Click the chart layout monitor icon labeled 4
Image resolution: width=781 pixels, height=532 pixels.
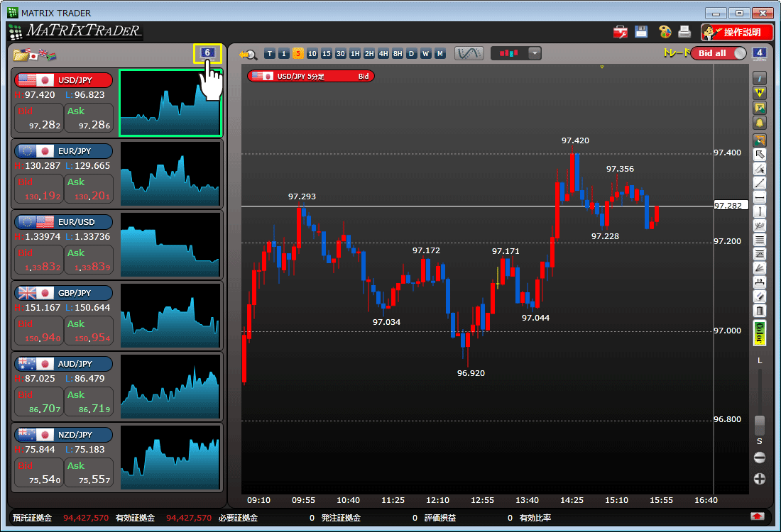tap(759, 53)
